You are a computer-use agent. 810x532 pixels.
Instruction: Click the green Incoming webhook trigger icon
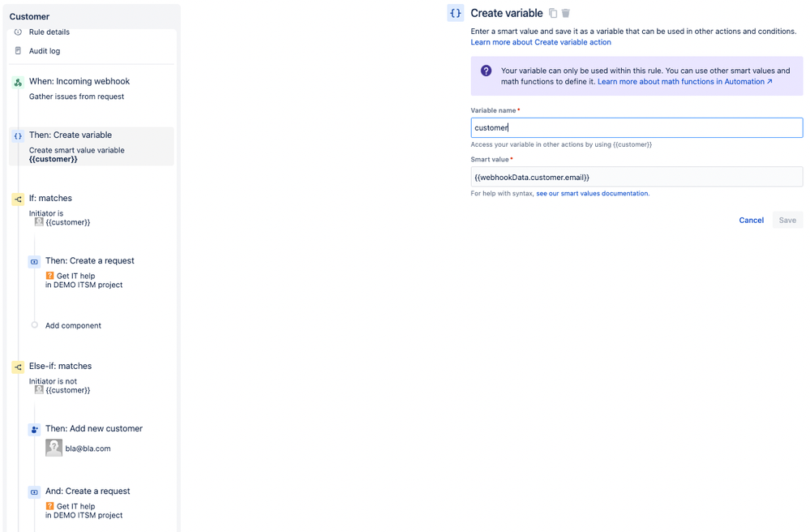pyautogui.click(x=17, y=81)
